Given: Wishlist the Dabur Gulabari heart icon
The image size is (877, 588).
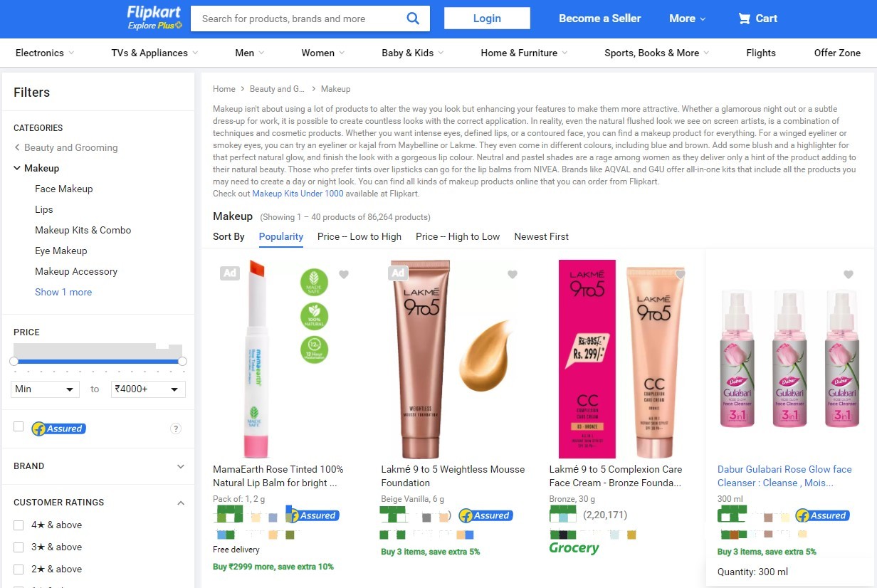Looking at the screenshot, I should tap(848, 274).
